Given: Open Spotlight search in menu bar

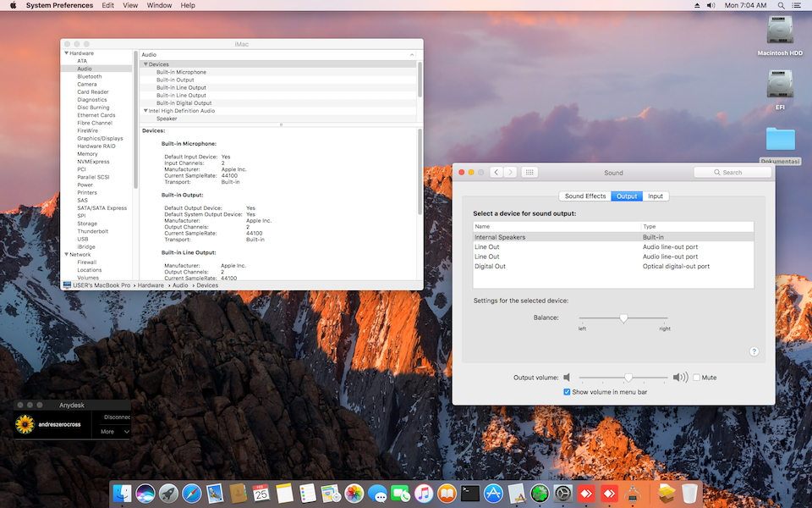Looking at the screenshot, I should pos(781,5).
